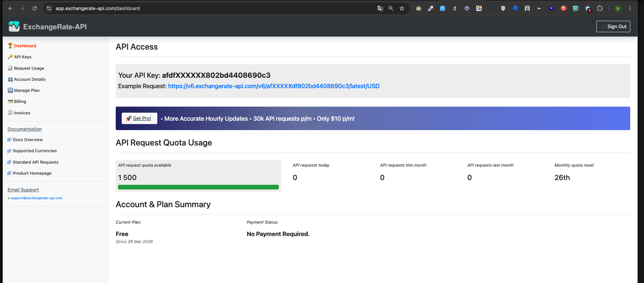The width and height of the screenshot is (644, 283).
Task: Open the Dashboard page in sidebar
Action: click(x=25, y=46)
